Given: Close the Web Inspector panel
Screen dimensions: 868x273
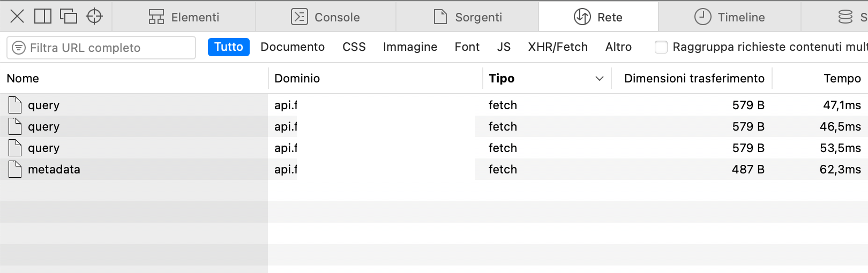Looking at the screenshot, I should (x=17, y=17).
